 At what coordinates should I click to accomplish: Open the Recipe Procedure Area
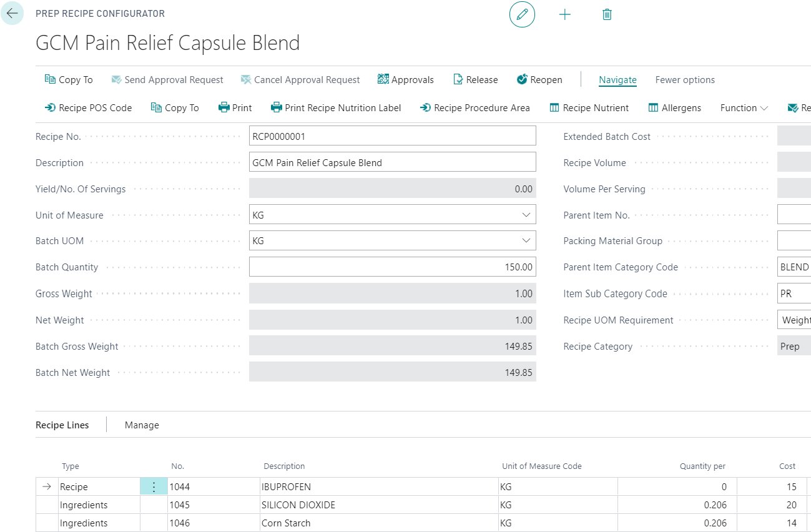[474, 108]
